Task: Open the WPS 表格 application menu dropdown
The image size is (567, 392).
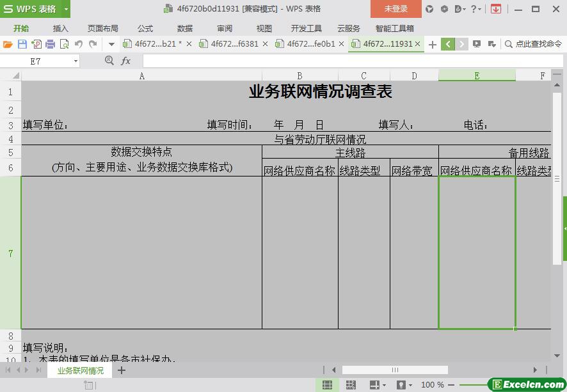Action: [x=67, y=9]
